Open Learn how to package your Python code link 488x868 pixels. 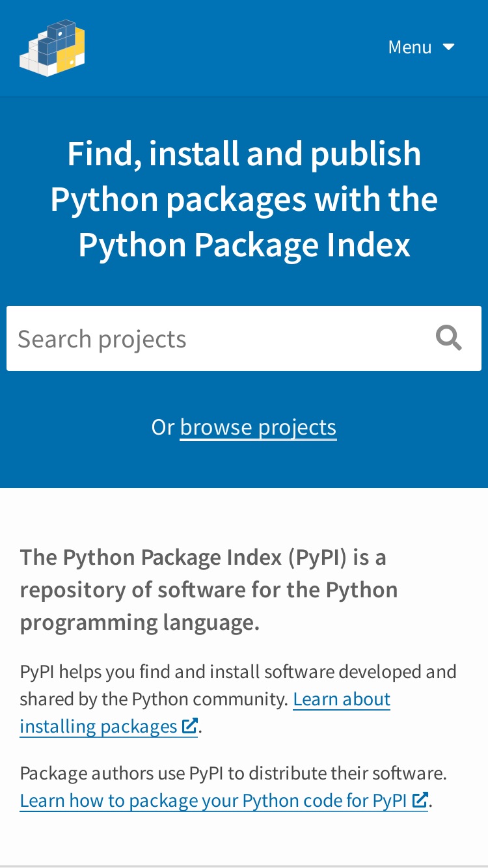tap(214, 800)
